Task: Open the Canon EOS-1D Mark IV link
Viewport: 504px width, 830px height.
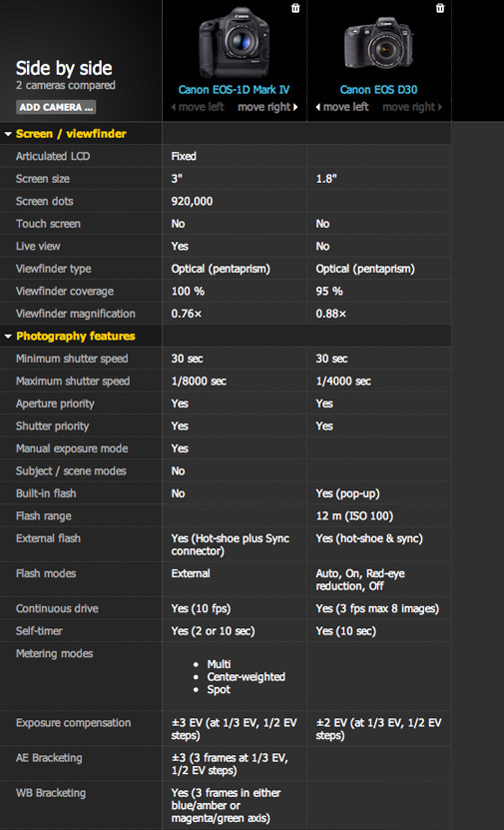Action: (x=234, y=90)
